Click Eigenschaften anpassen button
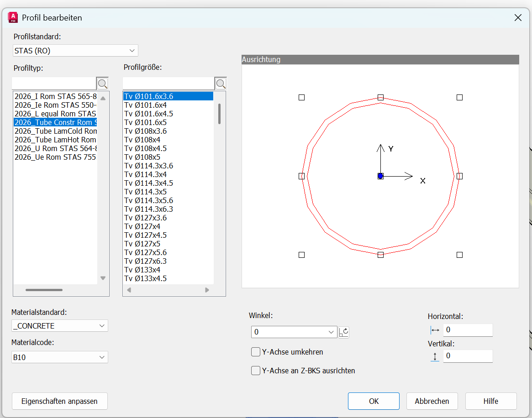 [x=59, y=402]
